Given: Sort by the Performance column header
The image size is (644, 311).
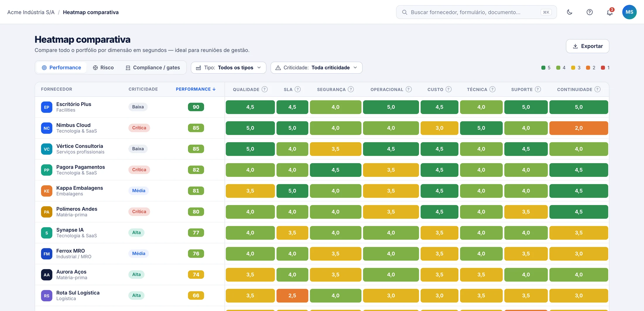Looking at the screenshot, I should click(196, 89).
